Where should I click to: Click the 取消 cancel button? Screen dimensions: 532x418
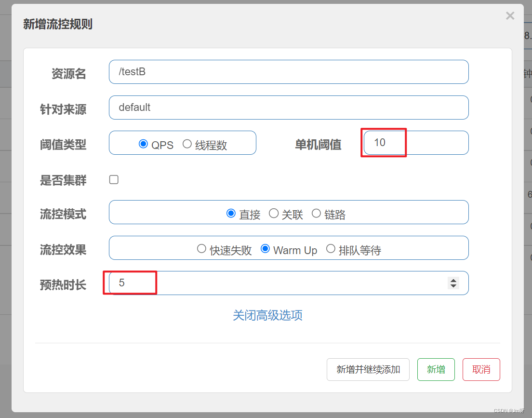(481, 369)
